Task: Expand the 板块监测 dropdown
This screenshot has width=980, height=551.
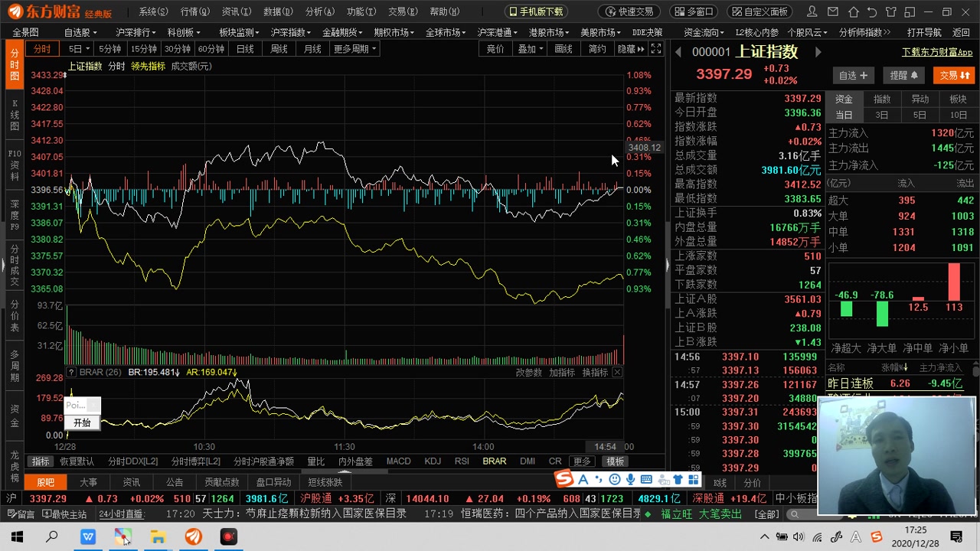Action: click(239, 32)
